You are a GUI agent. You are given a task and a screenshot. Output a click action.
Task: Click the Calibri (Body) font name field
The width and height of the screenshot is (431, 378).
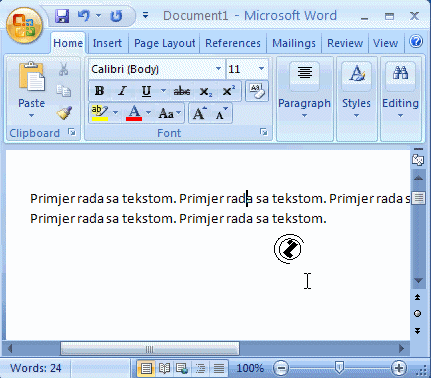[x=152, y=69]
